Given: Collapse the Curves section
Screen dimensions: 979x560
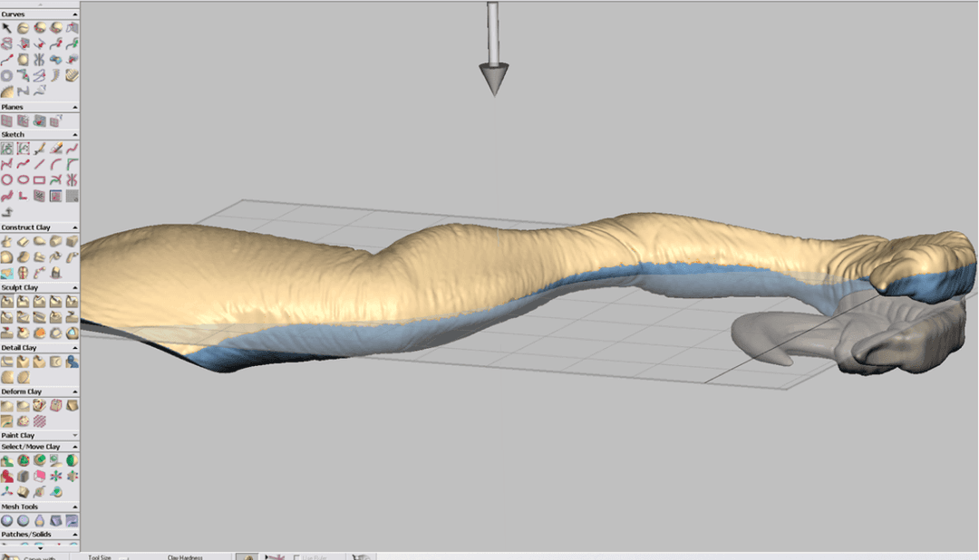Looking at the screenshot, I should (75, 14).
